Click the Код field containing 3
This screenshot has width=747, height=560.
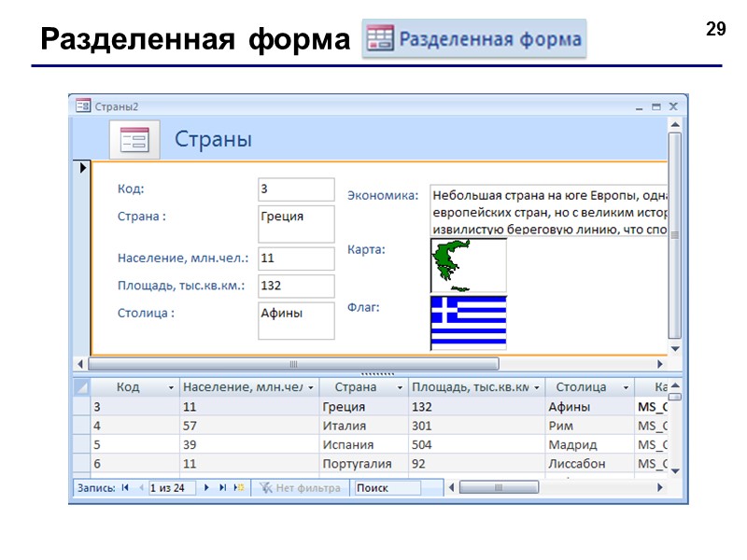tap(296, 189)
